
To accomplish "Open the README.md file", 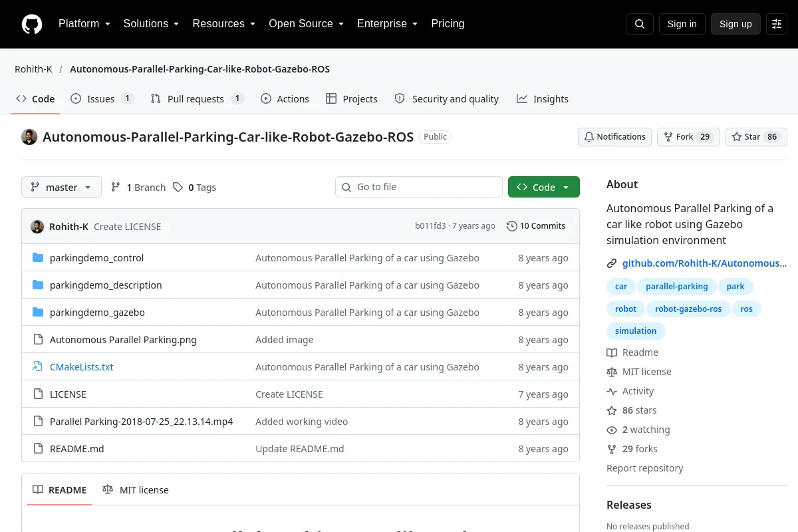I will click(x=77, y=449).
